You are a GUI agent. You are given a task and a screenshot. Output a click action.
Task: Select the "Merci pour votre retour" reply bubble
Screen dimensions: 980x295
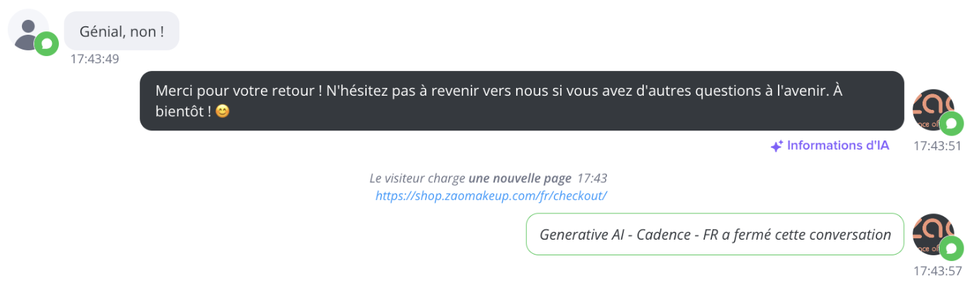[x=522, y=101]
